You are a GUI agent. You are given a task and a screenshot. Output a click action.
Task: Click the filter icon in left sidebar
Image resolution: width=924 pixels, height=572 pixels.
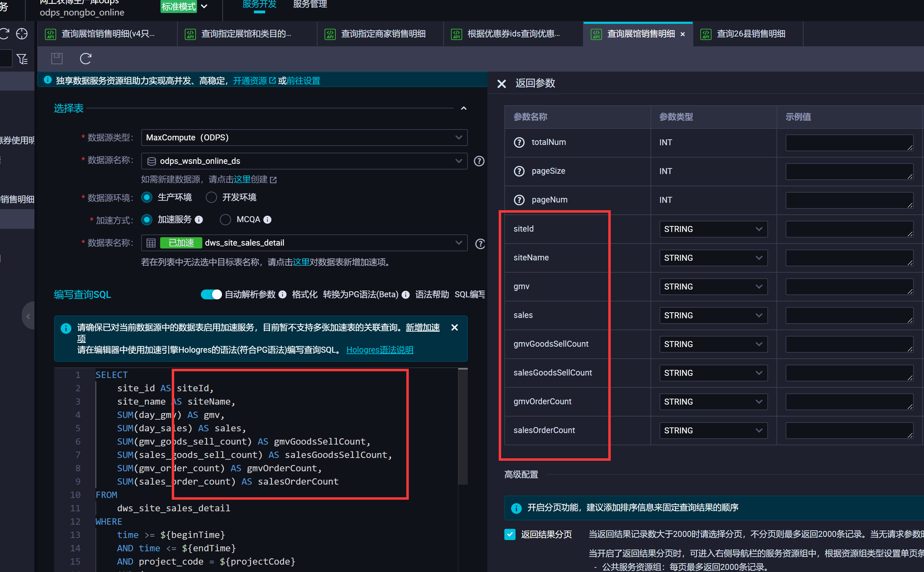[22, 59]
